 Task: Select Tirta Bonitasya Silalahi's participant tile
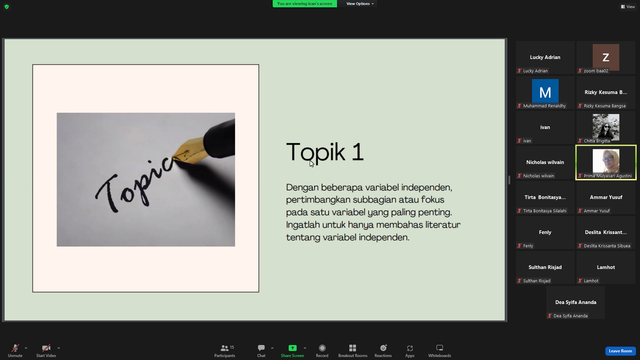click(x=545, y=198)
